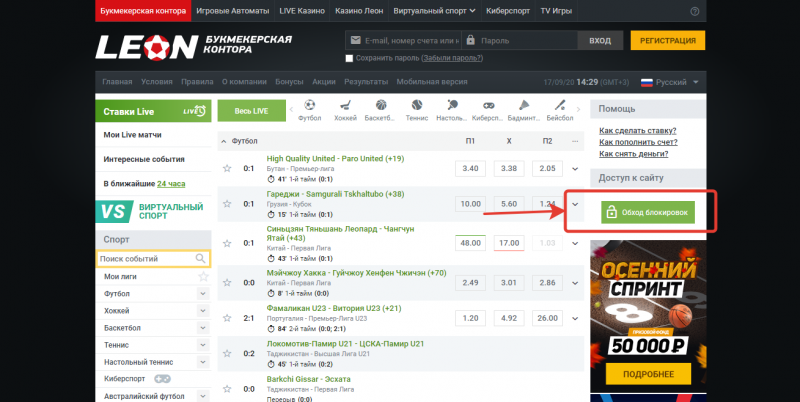Open Мобильная версия menu item
Screen dimensions: 800x402
coord(432,82)
